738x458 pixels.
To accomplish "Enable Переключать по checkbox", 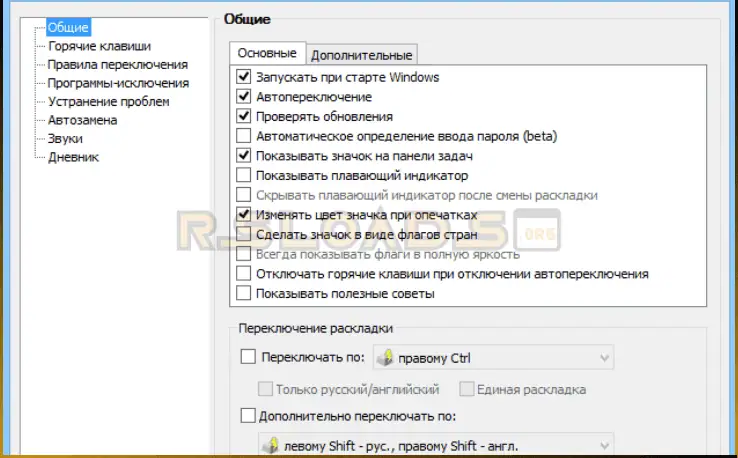I will coord(249,356).
